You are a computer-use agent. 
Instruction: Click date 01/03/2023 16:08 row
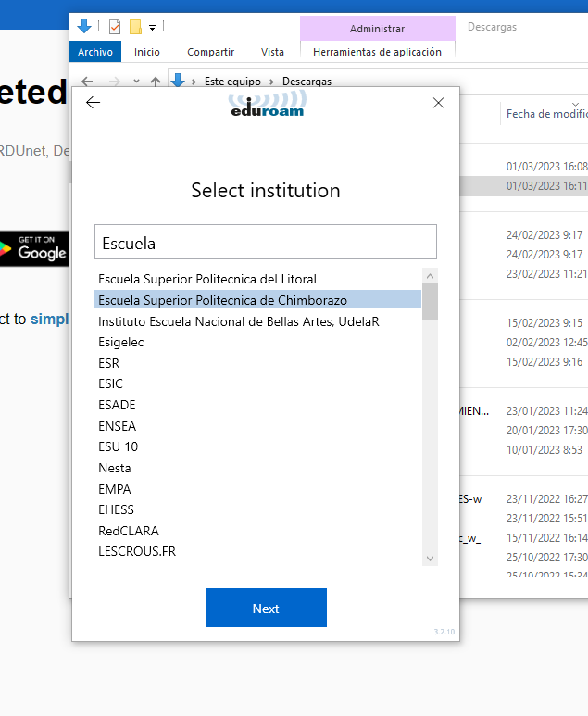pyautogui.click(x=547, y=166)
